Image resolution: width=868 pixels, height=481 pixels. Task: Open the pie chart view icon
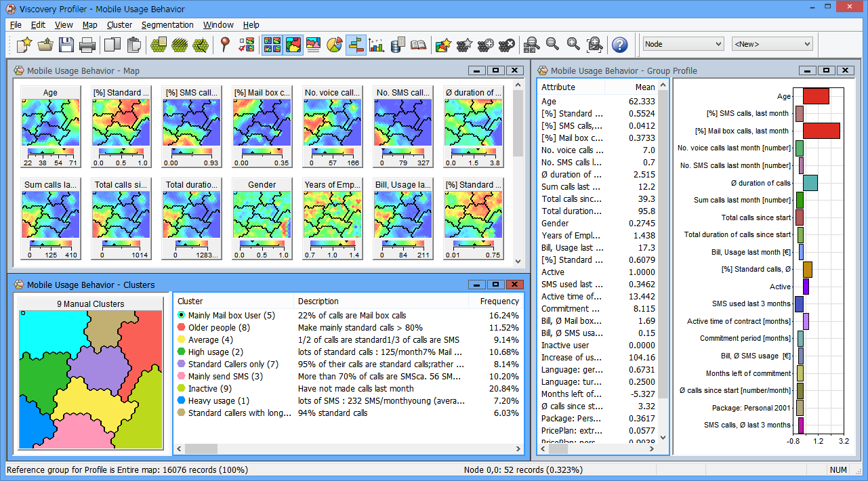tap(335, 45)
